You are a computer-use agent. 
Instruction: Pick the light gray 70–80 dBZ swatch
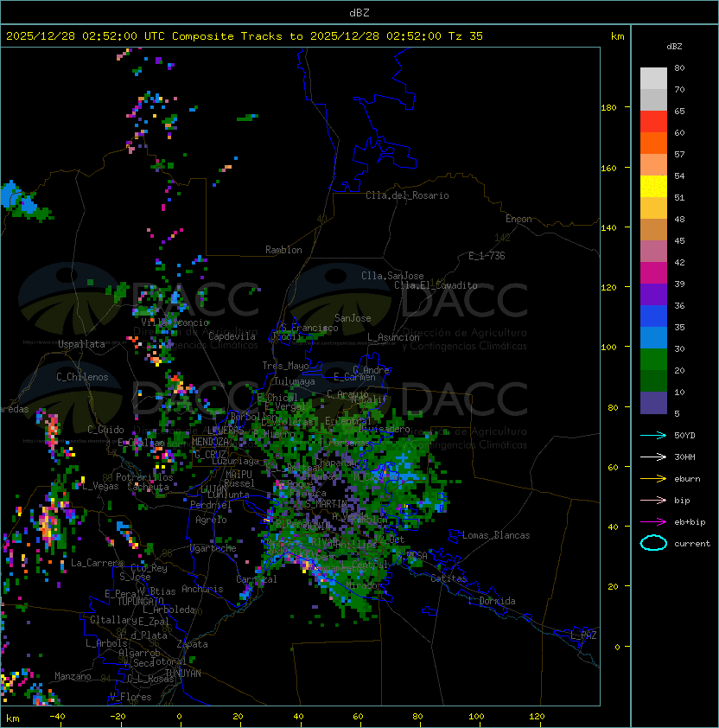click(653, 79)
